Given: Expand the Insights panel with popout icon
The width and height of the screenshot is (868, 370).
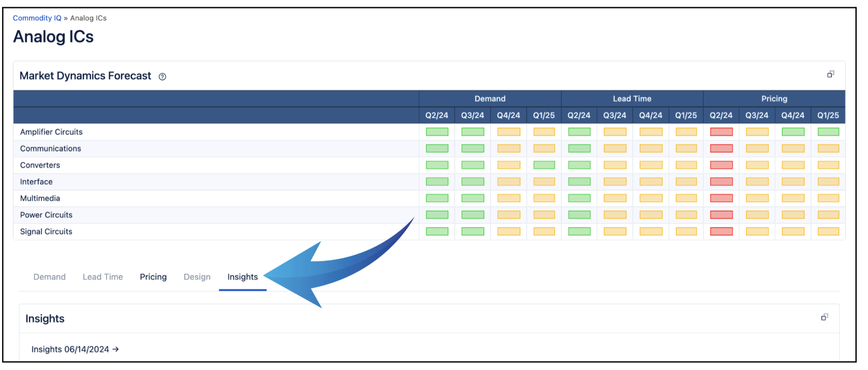Looking at the screenshot, I should pyautogui.click(x=824, y=317).
